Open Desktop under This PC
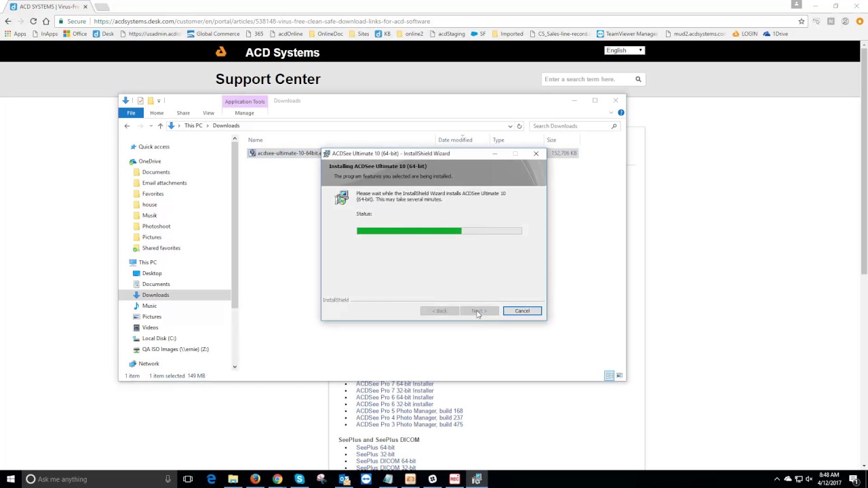This screenshot has height=488, width=868. click(x=152, y=273)
